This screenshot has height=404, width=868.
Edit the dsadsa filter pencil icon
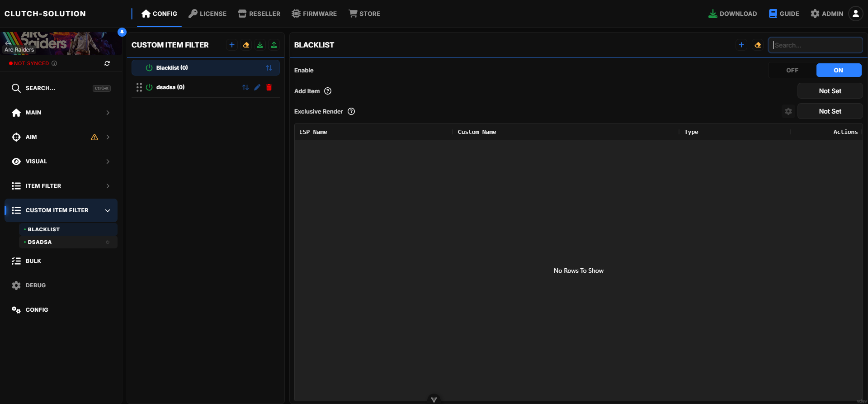(257, 87)
